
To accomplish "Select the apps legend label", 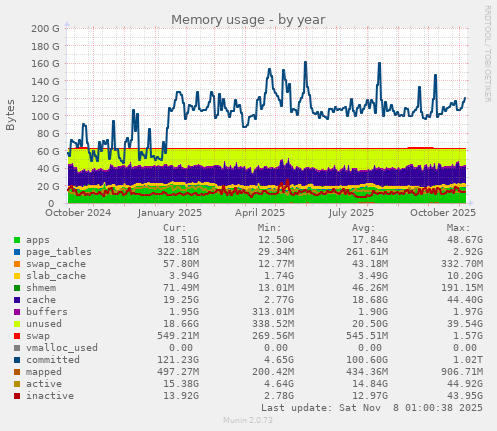I will click(38, 240).
